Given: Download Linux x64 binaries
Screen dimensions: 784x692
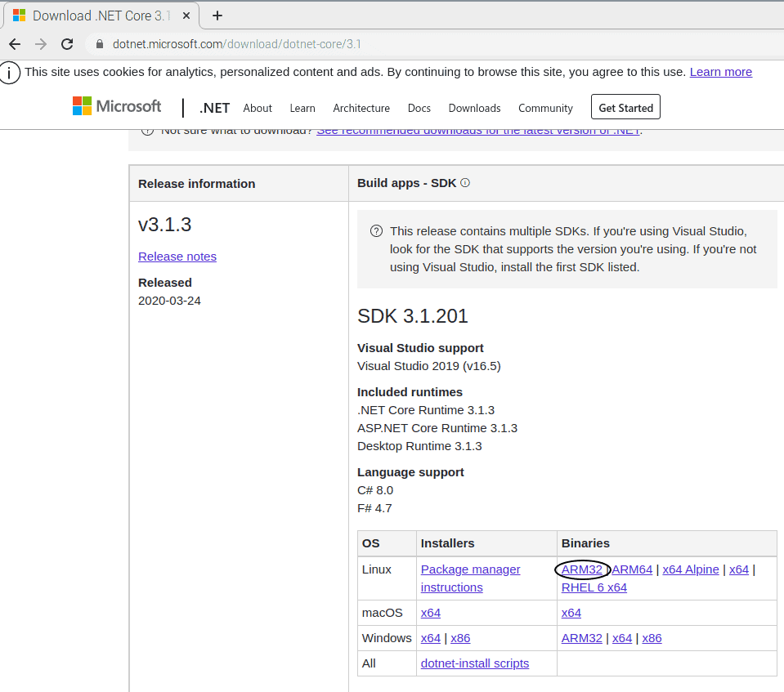Looking at the screenshot, I should tap(738, 569).
